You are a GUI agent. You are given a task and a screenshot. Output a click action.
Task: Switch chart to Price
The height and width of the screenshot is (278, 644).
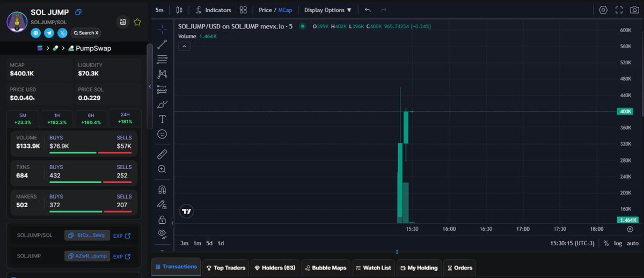(x=265, y=10)
